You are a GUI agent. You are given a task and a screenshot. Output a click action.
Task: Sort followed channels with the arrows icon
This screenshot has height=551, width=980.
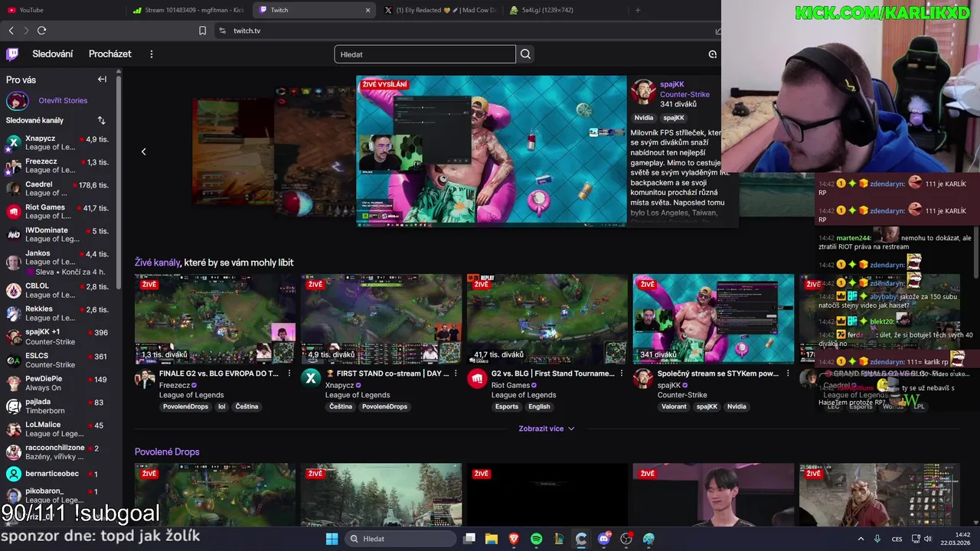pyautogui.click(x=101, y=120)
